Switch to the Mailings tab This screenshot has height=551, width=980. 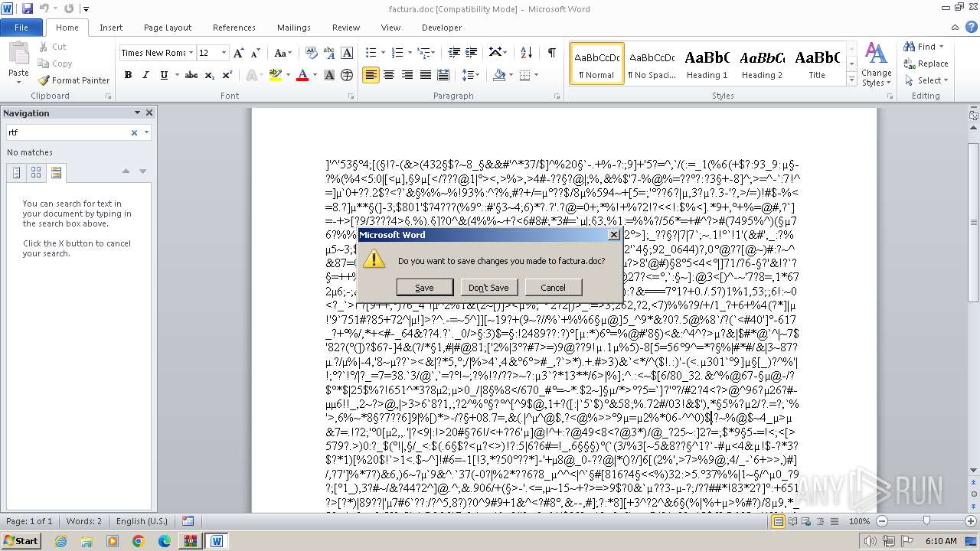(294, 28)
